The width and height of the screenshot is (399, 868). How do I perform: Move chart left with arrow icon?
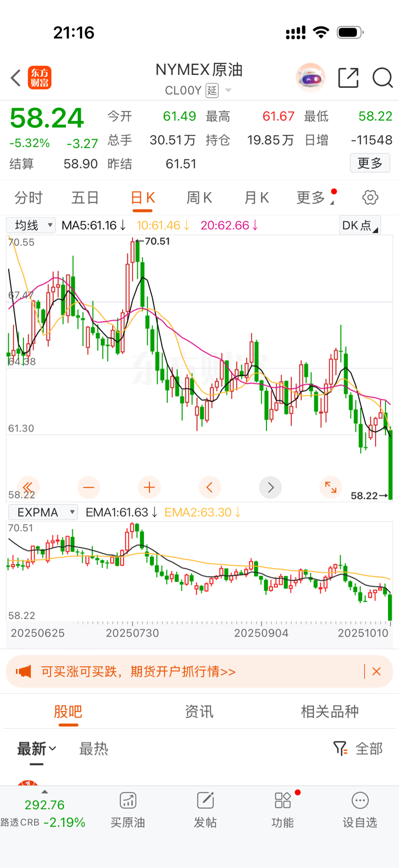pyautogui.click(x=210, y=487)
